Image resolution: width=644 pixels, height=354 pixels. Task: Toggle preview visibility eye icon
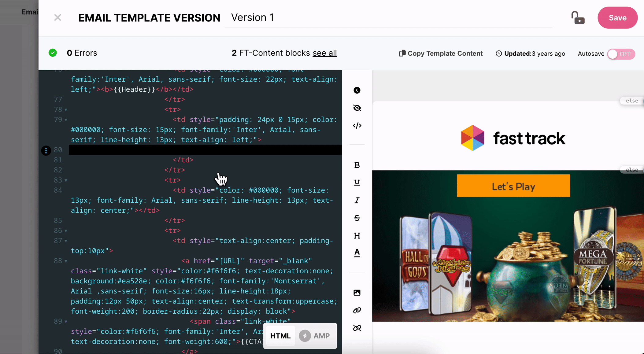(357, 108)
